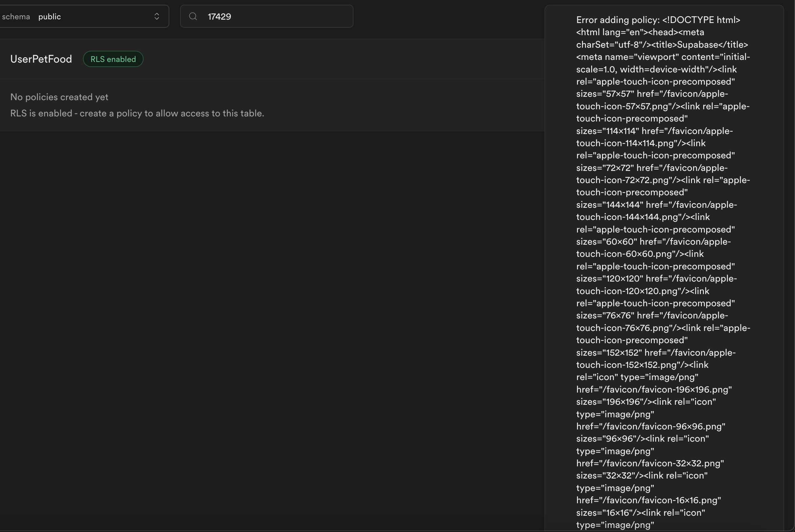Click the down arrow of the schema chevron
Image resolution: width=795 pixels, height=532 pixels.
[157, 19]
